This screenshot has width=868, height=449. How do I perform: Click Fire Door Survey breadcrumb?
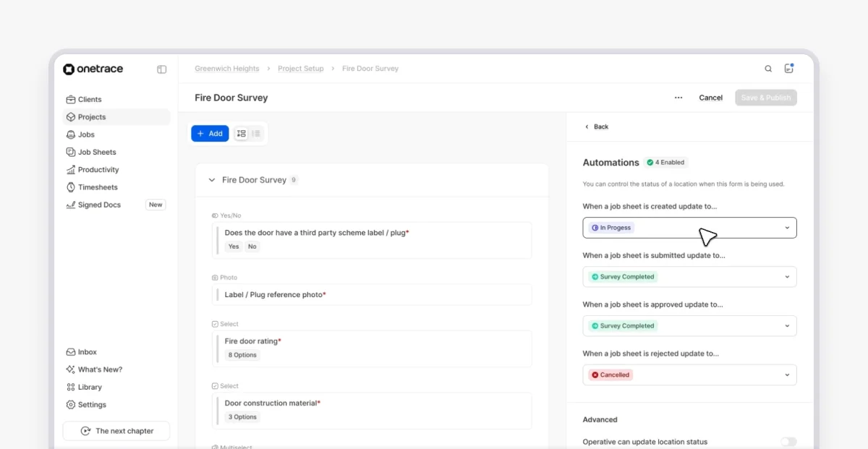[370, 69]
